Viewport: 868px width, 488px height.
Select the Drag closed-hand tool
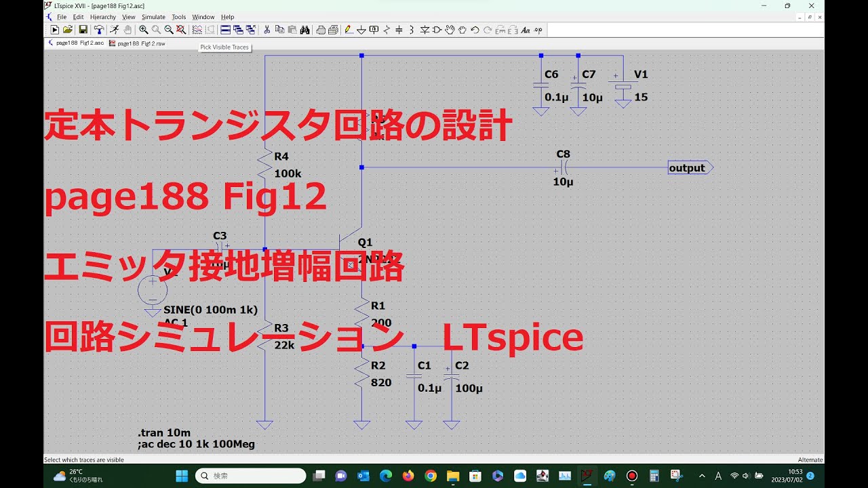pos(462,30)
